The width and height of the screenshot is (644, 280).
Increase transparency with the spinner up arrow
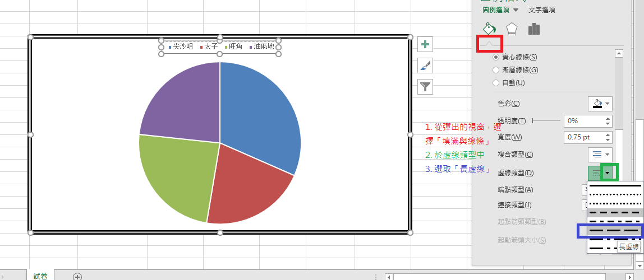(x=608, y=119)
